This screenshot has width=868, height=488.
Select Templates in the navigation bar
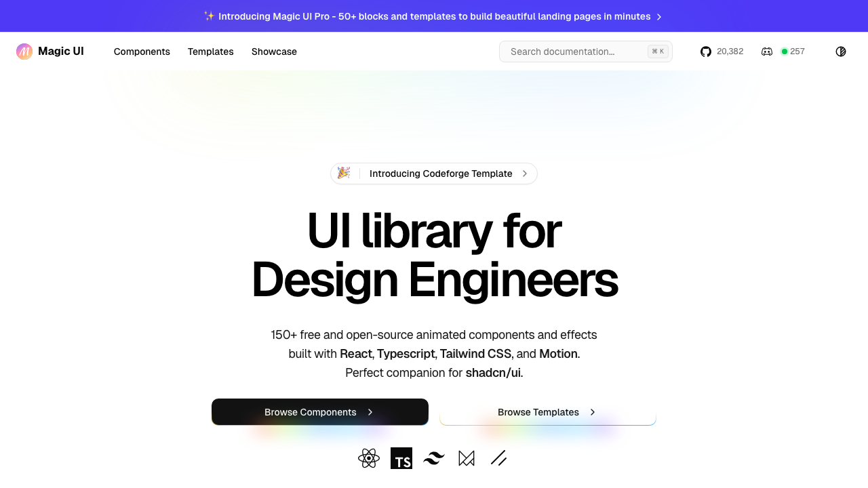pyautogui.click(x=210, y=52)
